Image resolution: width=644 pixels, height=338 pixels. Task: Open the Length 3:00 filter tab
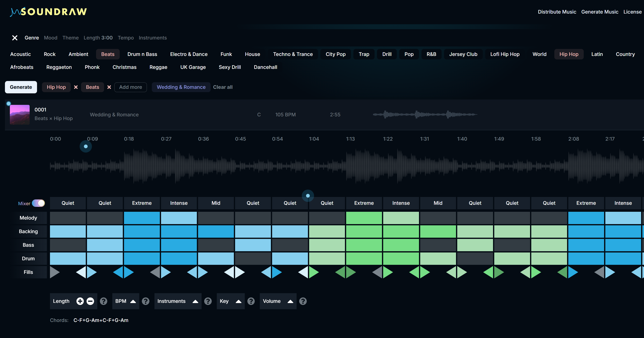98,38
